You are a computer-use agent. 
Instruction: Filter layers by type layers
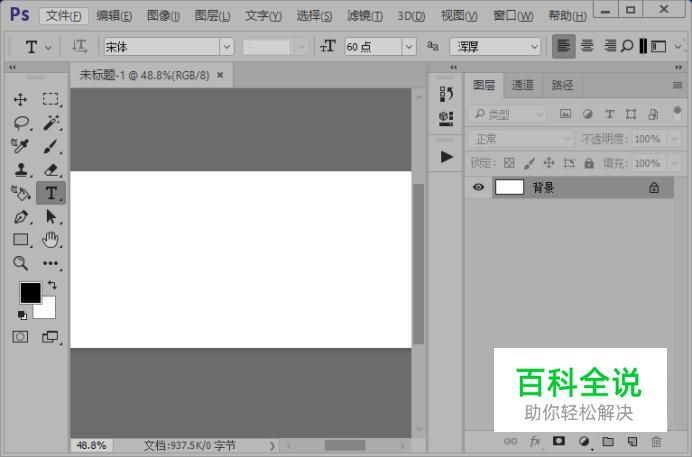609,114
